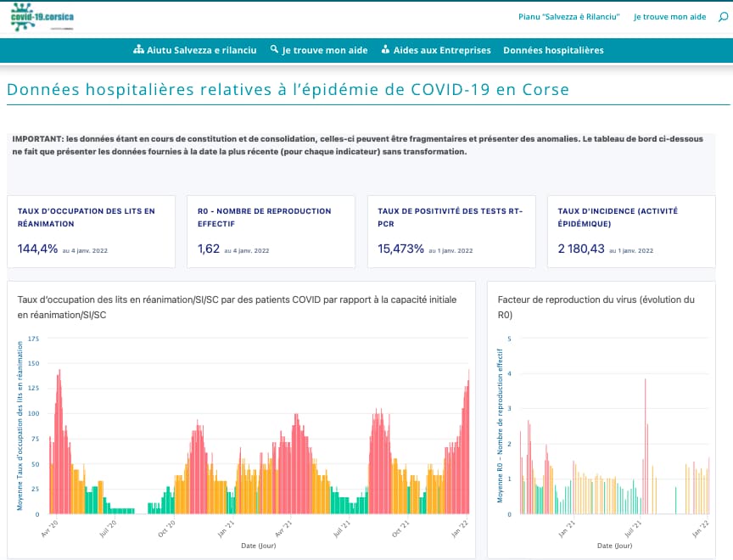Open search via the header magnifier icon
The width and height of the screenshot is (733, 560).
point(722,17)
